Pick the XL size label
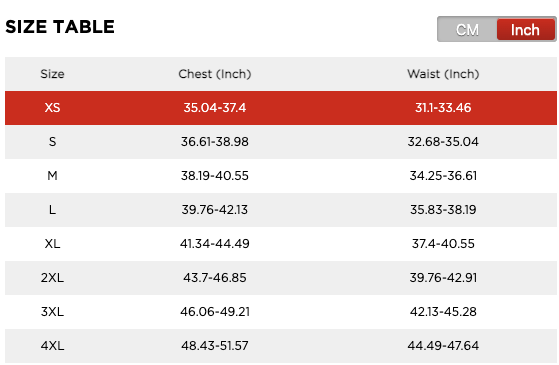 click(52, 244)
